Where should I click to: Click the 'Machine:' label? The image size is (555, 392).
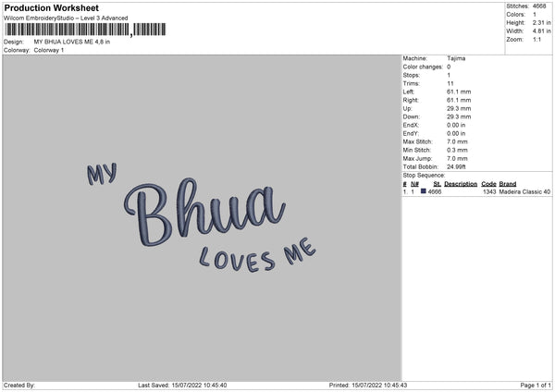(x=414, y=58)
